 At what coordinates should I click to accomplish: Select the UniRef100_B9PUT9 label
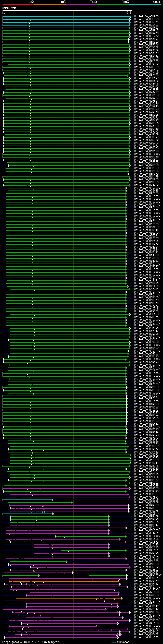[146, 517]
